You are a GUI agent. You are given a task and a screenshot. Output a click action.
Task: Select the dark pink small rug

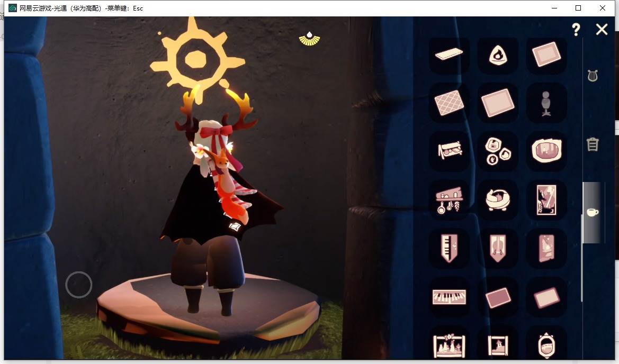[x=498, y=298]
